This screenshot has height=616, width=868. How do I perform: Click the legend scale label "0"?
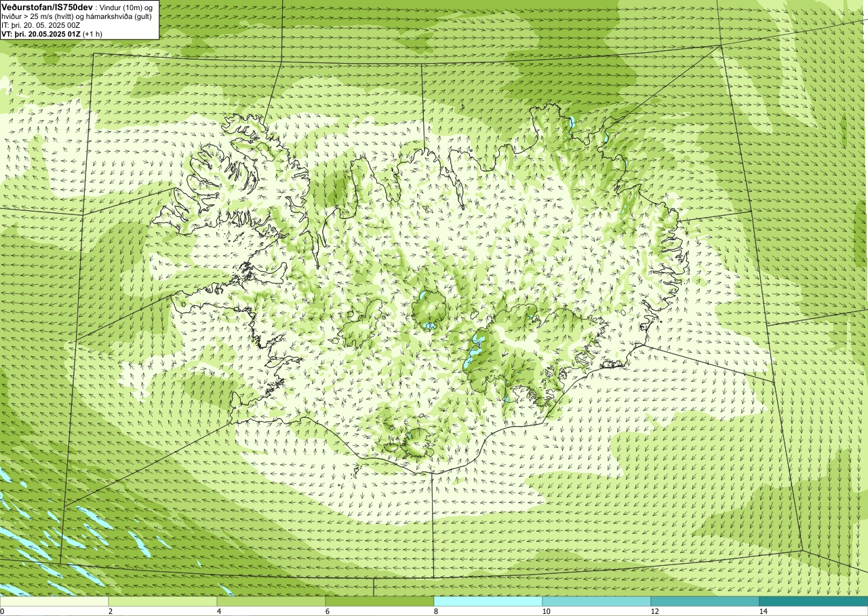(2, 611)
